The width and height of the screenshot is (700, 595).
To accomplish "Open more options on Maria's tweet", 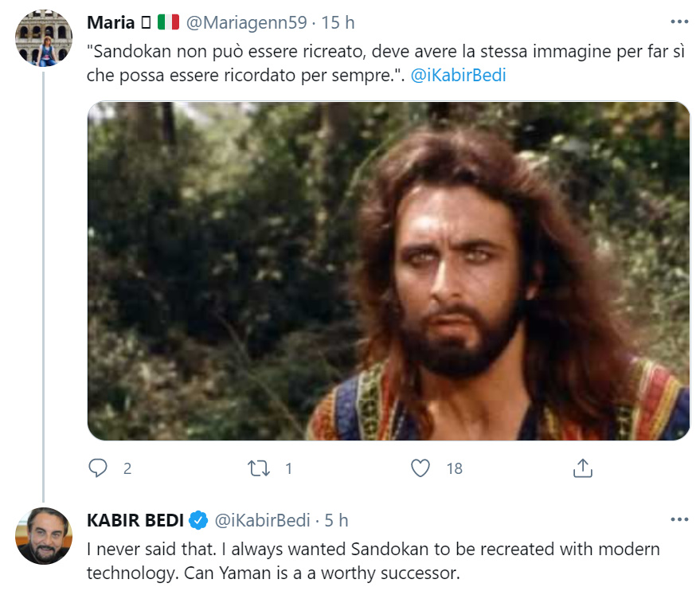I will [x=678, y=22].
